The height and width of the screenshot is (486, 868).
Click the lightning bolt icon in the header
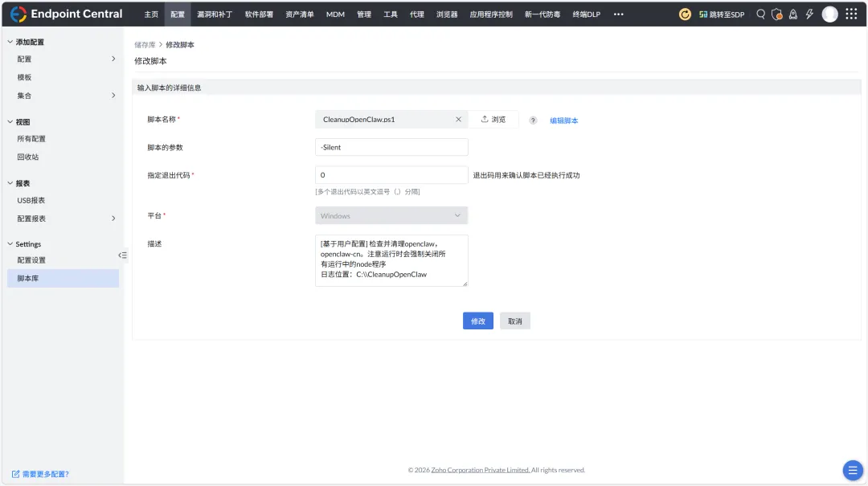point(809,14)
